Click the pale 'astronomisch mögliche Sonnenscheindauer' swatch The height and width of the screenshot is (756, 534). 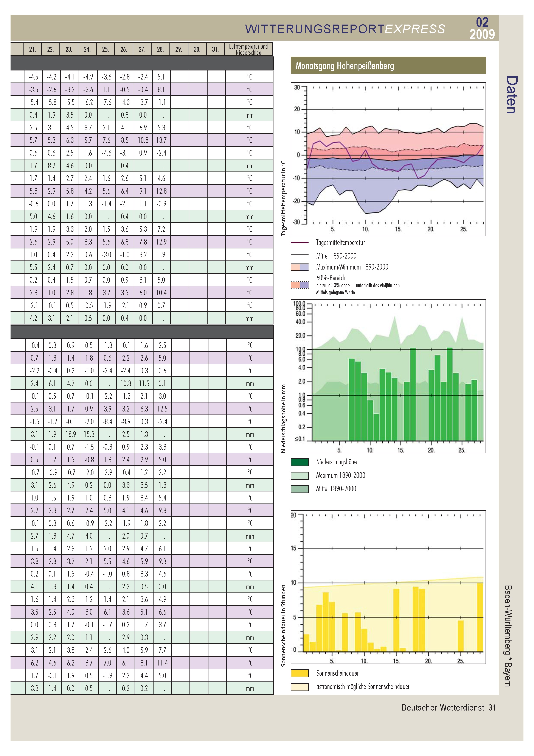point(300,687)
